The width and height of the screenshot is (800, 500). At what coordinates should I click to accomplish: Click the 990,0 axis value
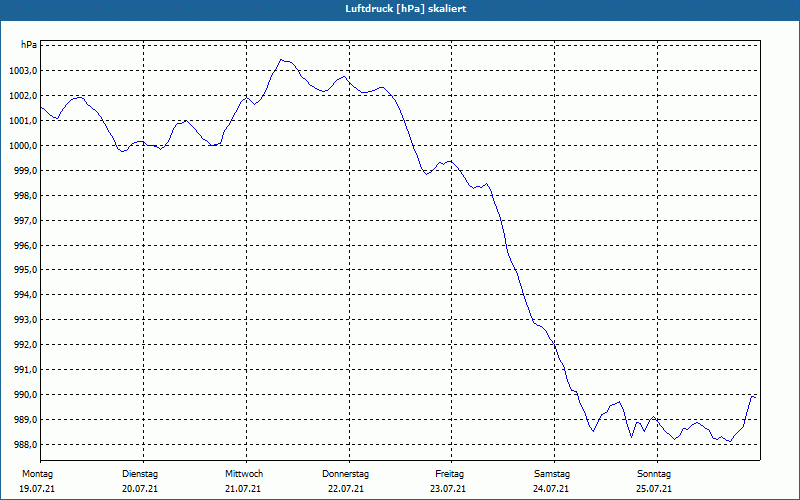point(25,395)
